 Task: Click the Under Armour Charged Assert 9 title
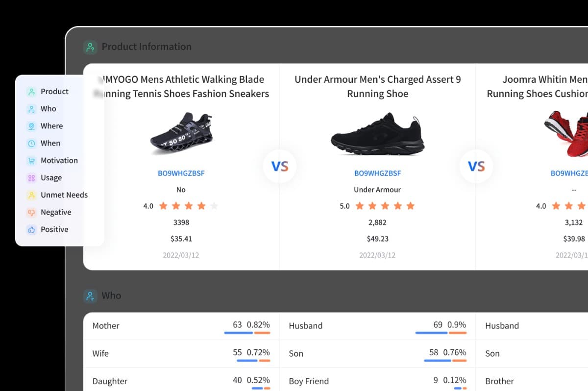[378, 87]
